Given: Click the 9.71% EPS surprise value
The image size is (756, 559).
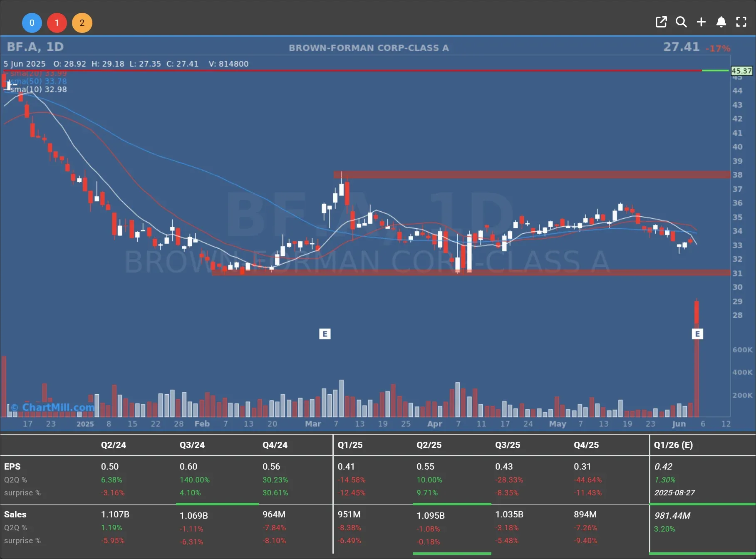Looking at the screenshot, I should point(427,492).
